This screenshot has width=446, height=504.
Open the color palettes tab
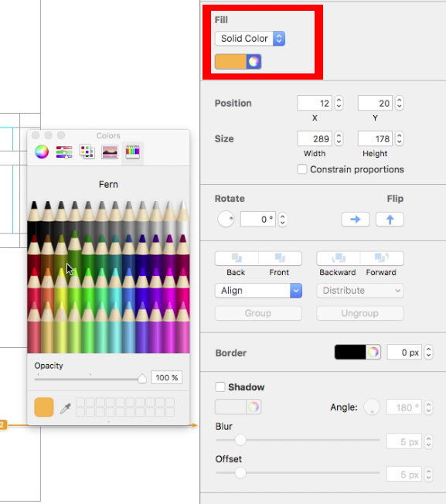87,152
